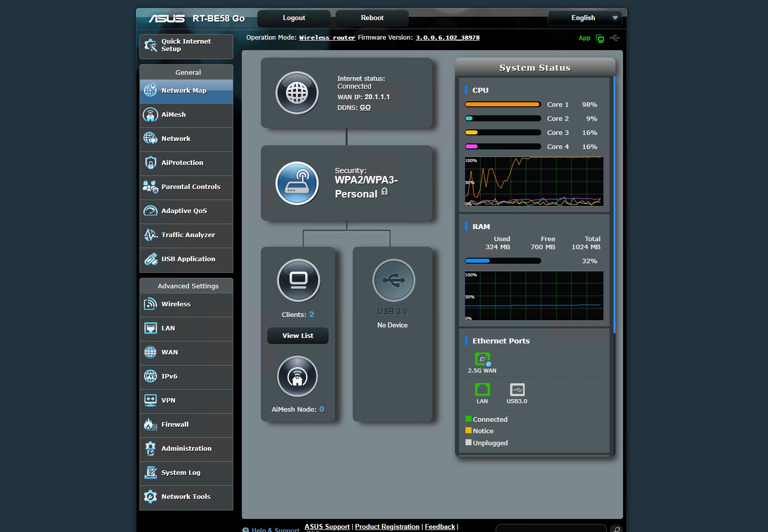The height and width of the screenshot is (532, 768).
Task: Open the DDNS GO link
Action: coord(365,107)
